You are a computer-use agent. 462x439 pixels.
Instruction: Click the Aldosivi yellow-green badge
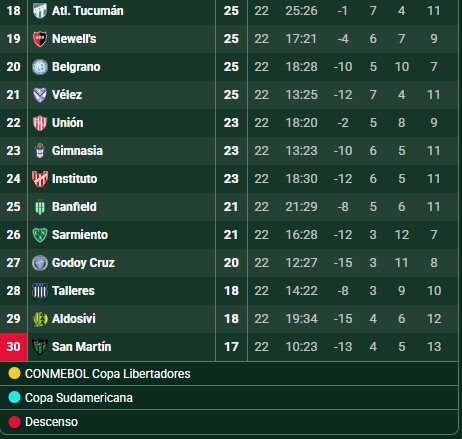click(40, 319)
